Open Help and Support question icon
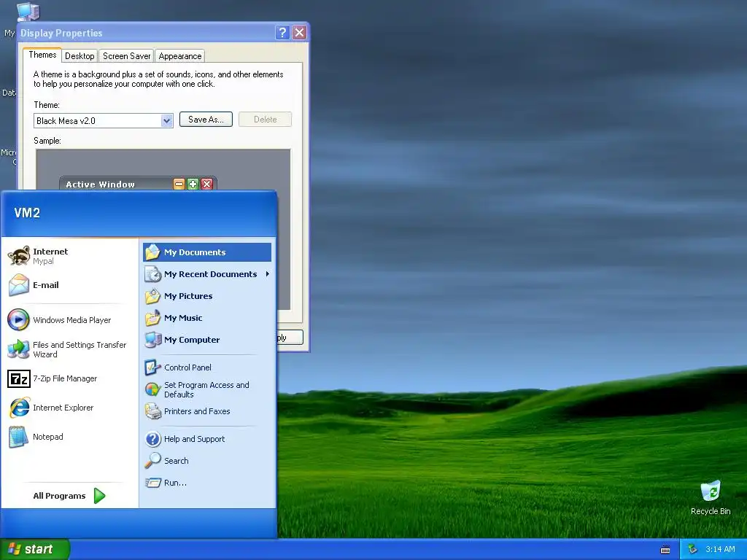 coord(153,438)
